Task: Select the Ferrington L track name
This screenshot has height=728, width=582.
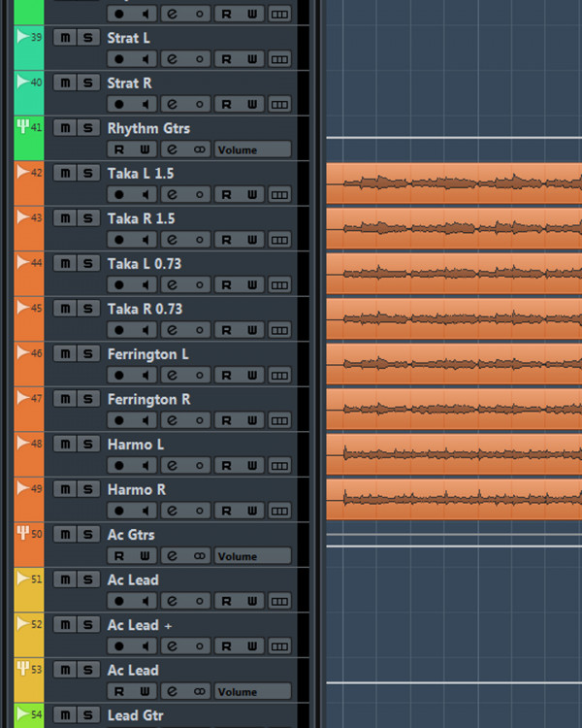Action: click(x=148, y=354)
